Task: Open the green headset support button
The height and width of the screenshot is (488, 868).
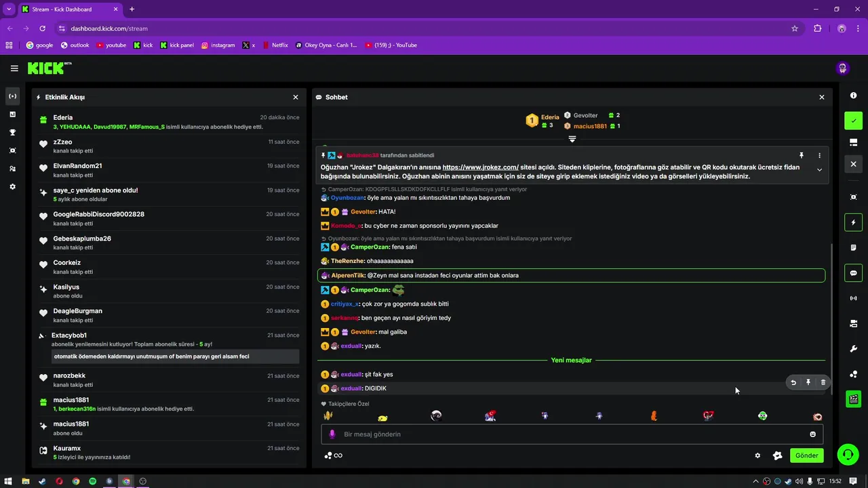Action: 848,454
